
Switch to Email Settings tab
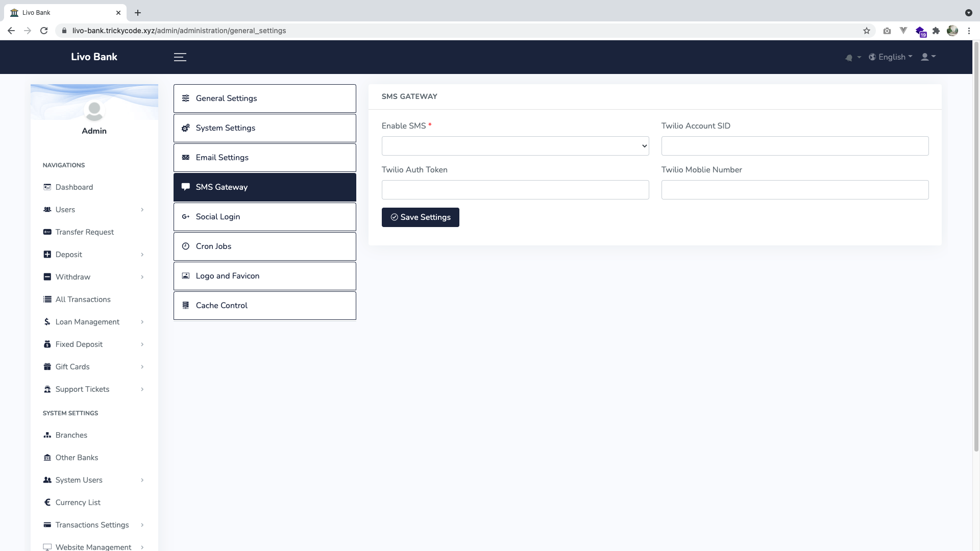264,158
